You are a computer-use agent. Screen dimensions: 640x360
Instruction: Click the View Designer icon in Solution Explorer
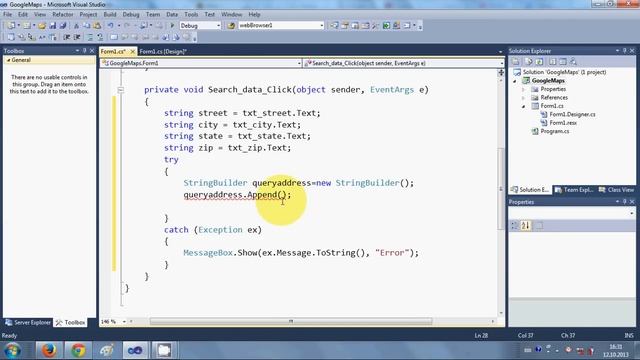[563, 62]
